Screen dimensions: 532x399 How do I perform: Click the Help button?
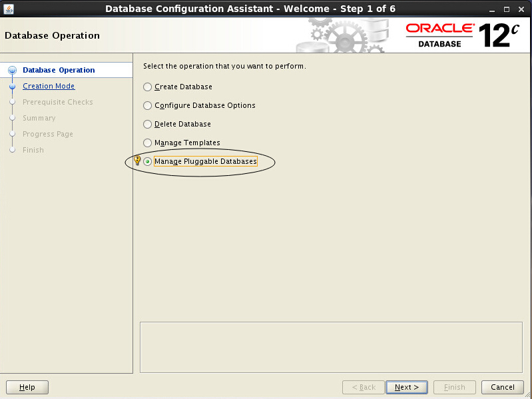pyautogui.click(x=27, y=387)
